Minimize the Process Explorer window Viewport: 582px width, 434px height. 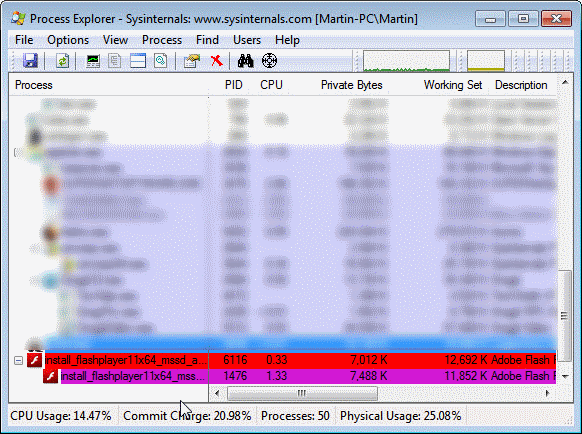tap(490, 19)
